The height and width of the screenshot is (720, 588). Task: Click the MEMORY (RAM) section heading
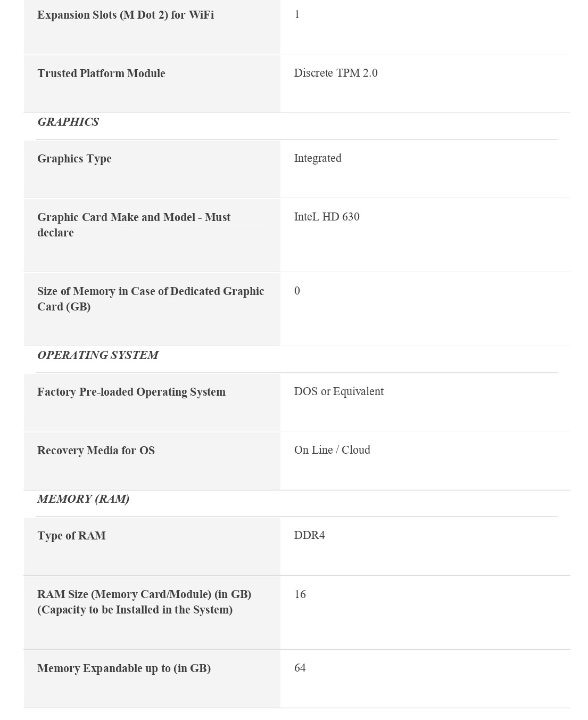pos(83,499)
